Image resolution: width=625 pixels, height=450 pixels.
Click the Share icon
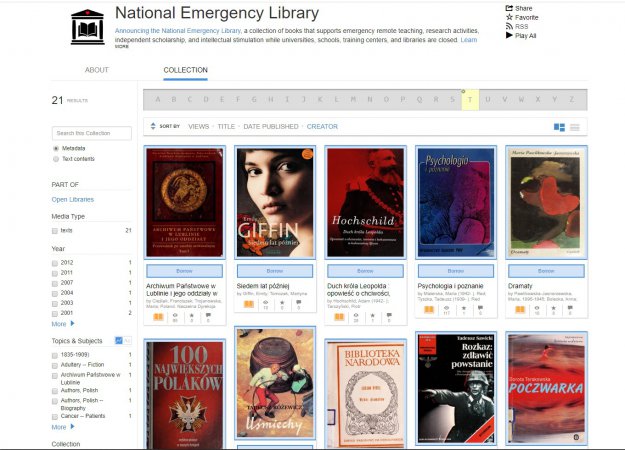[x=509, y=8]
